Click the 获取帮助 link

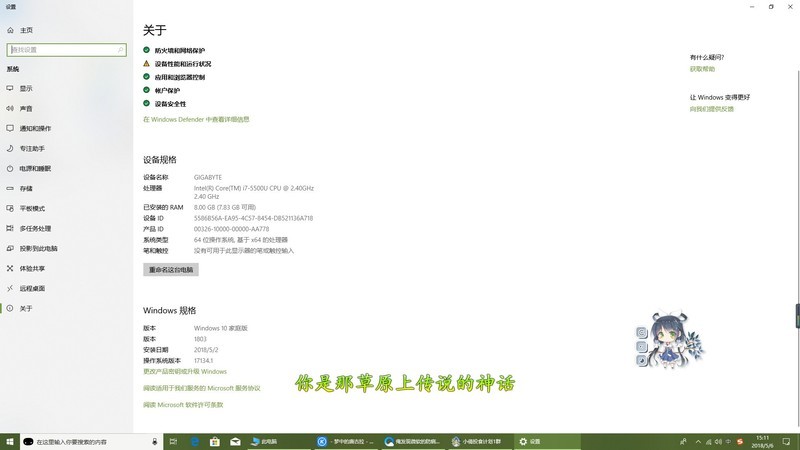(x=702, y=69)
